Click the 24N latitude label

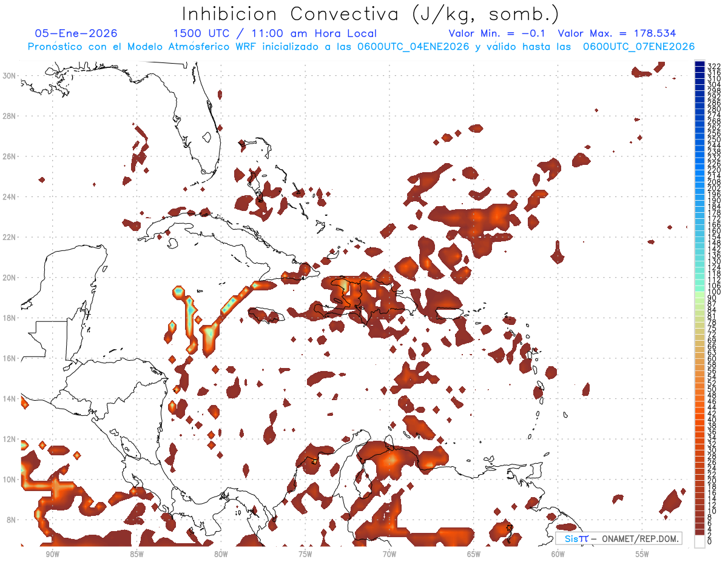click(x=10, y=196)
